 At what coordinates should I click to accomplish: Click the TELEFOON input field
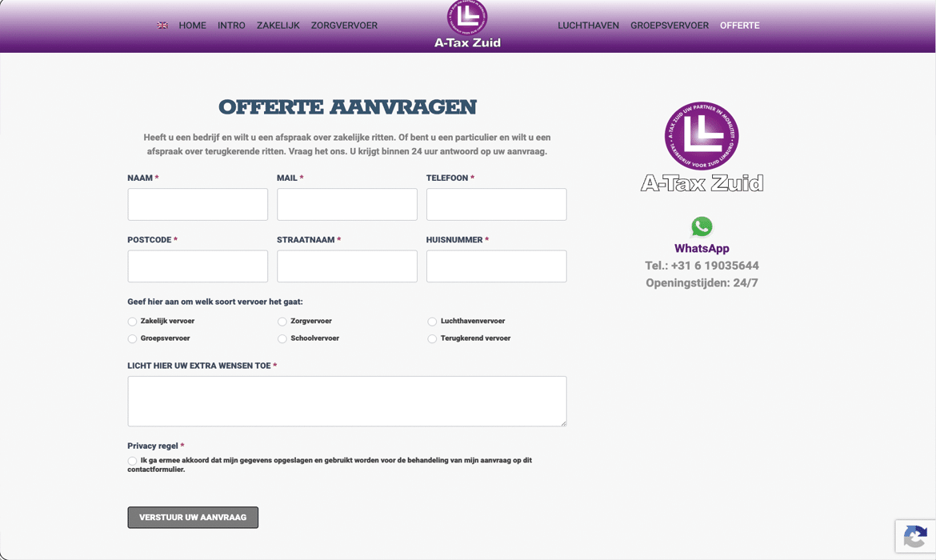pos(497,204)
